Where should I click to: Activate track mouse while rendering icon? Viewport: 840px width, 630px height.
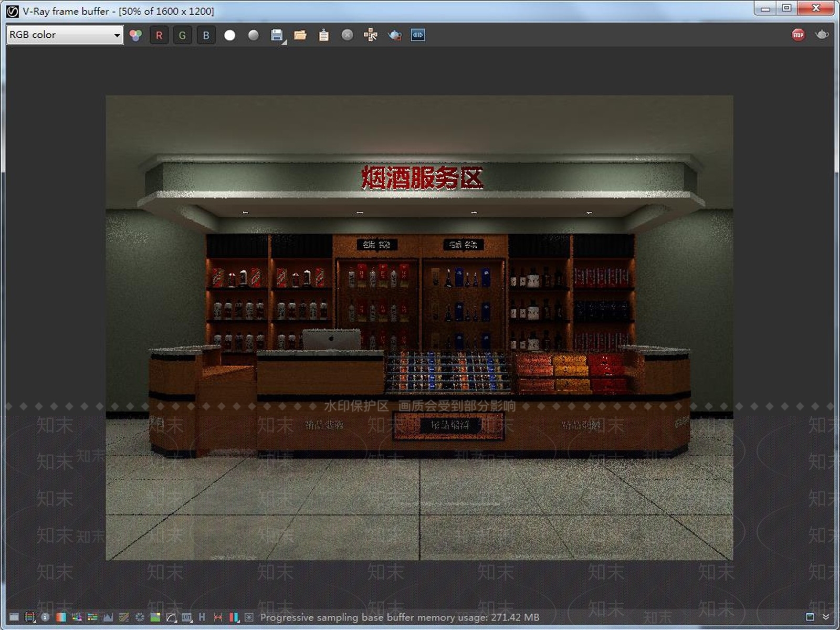click(x=371, y=35)
